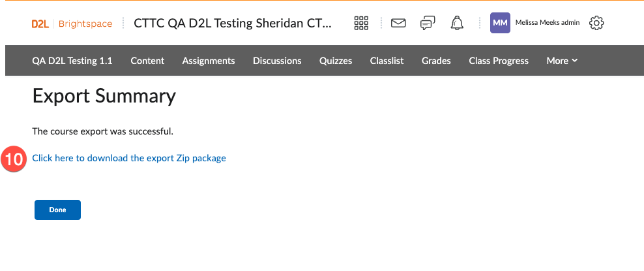
Task: Open the course selector waffle icon
Action: (x=361, y=24)
